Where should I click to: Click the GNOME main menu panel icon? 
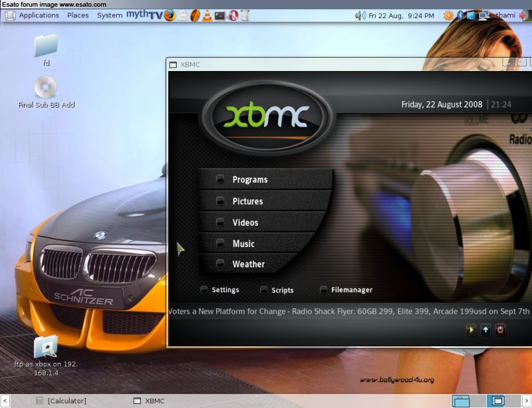pyautogui.click(x=10, y=15)
